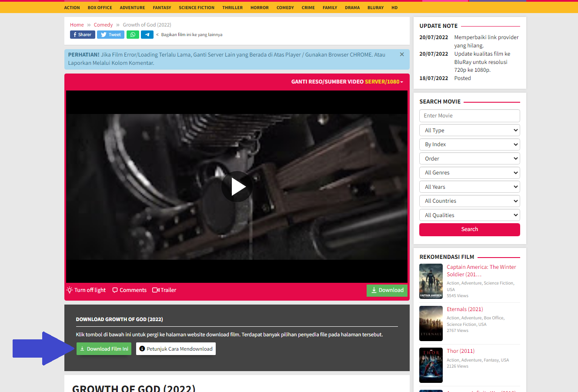Click Captain America poster thumbnail
578x392 pixels.
[x=431, y=281]
